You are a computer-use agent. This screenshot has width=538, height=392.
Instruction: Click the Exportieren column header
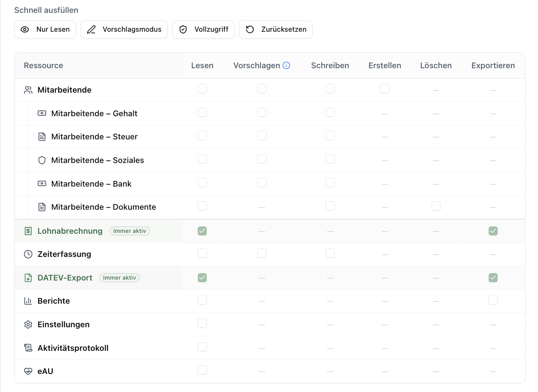pyautogui.click(x=493, y=66)
